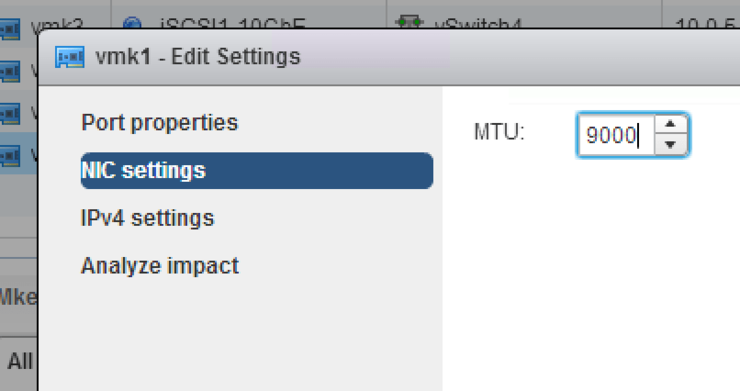Image resolution: width=740 pixels, height=391 pixels.
Task: Click the All tab behind the dialog
Action: [19, 361]
